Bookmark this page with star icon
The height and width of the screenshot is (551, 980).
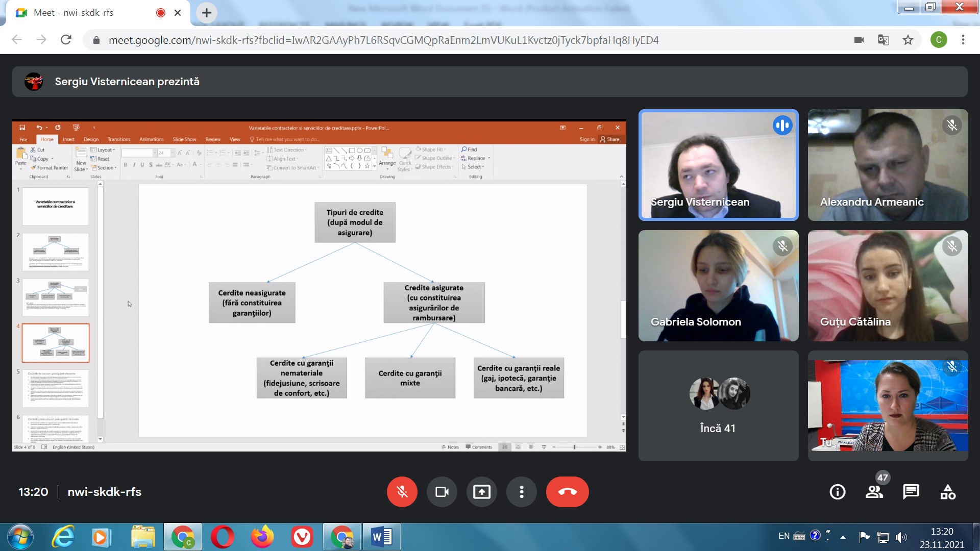[908, 40]
